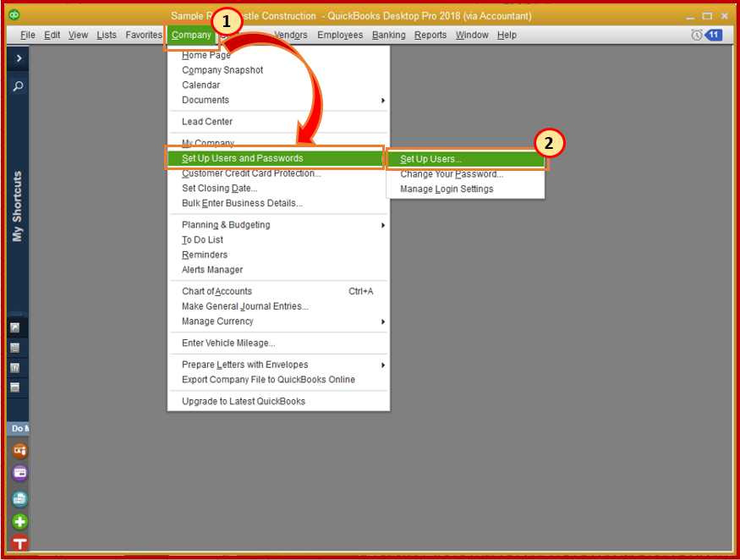
Task: Choose Company Snapshot
Action: tap(278, 70)
